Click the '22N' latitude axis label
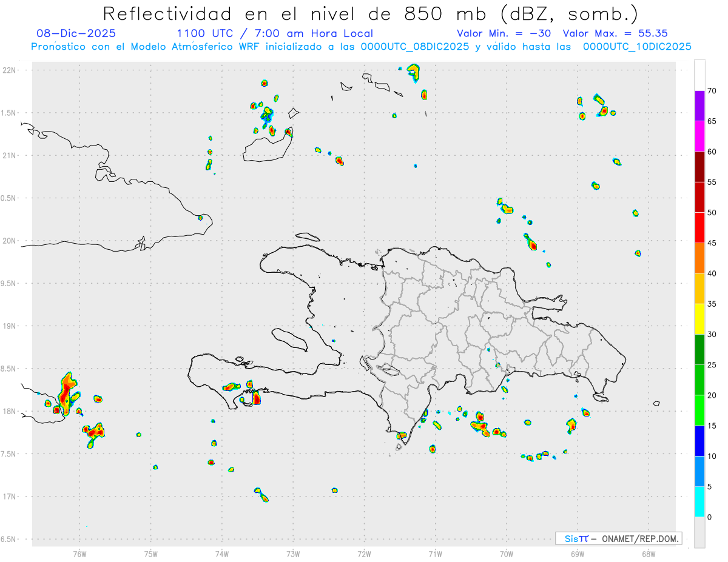The width and height of the screenshot is (728, 562). click(x=9, y=70)
